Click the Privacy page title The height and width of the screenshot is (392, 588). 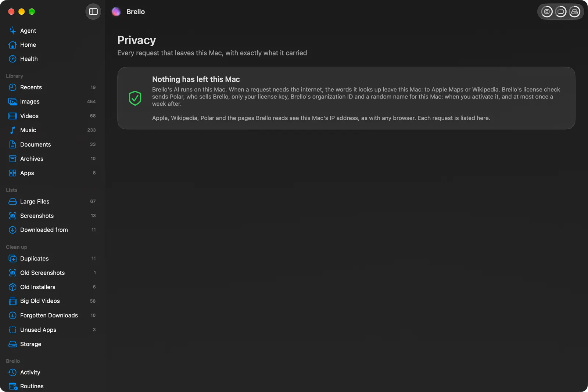[x=136, y=40]
